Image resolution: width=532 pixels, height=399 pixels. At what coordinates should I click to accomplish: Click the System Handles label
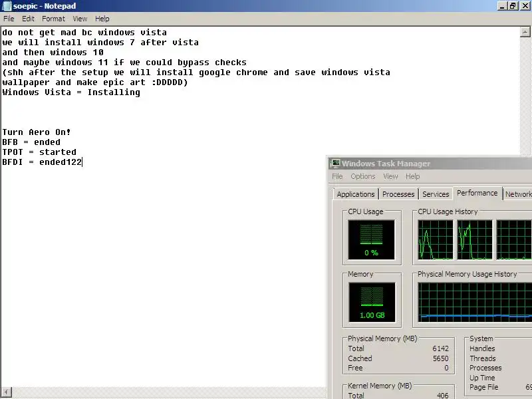point(482,348)
